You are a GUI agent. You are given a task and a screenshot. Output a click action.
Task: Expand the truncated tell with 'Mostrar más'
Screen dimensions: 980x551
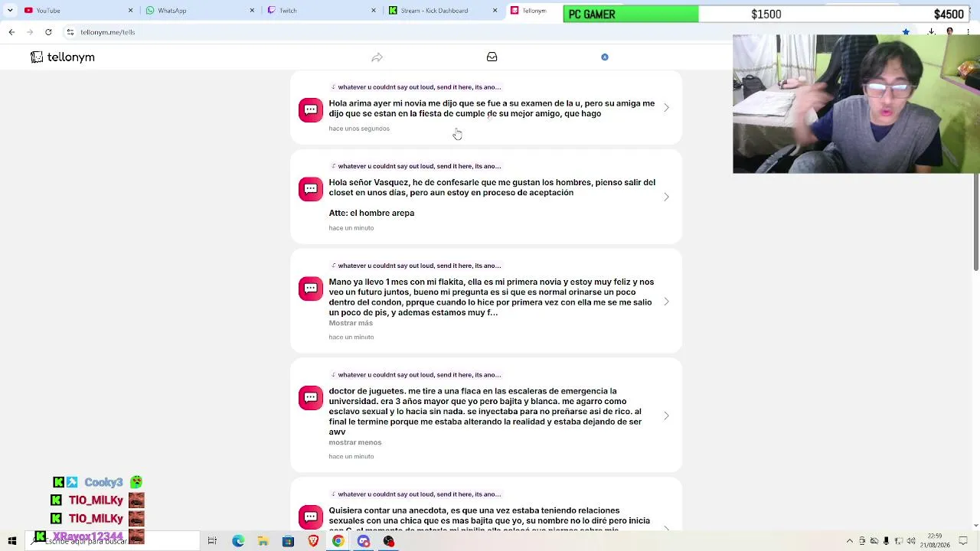[351, 323]
